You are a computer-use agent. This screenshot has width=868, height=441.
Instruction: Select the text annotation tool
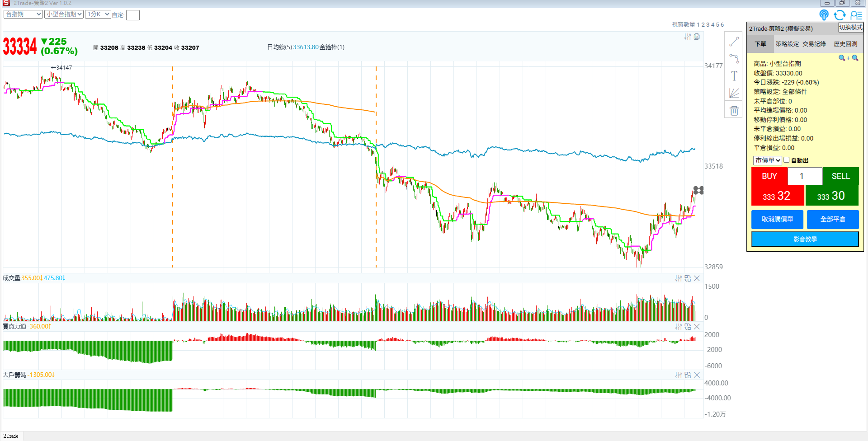pos(734,76)
